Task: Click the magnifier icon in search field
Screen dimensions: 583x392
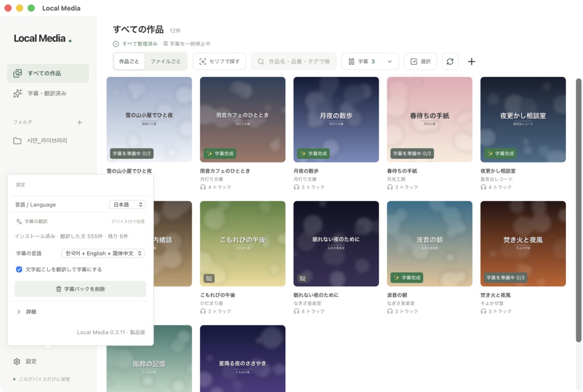Action: (261, 61)
